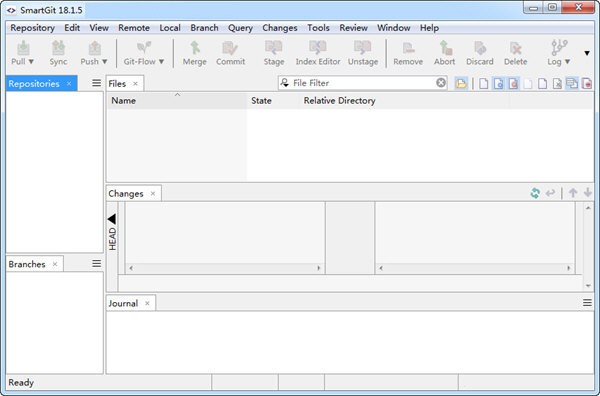Image resolution: width=600 pixels, height=396 pixels.
Task: Toggle the file filter with red minus
Action: tap(587, 83)
